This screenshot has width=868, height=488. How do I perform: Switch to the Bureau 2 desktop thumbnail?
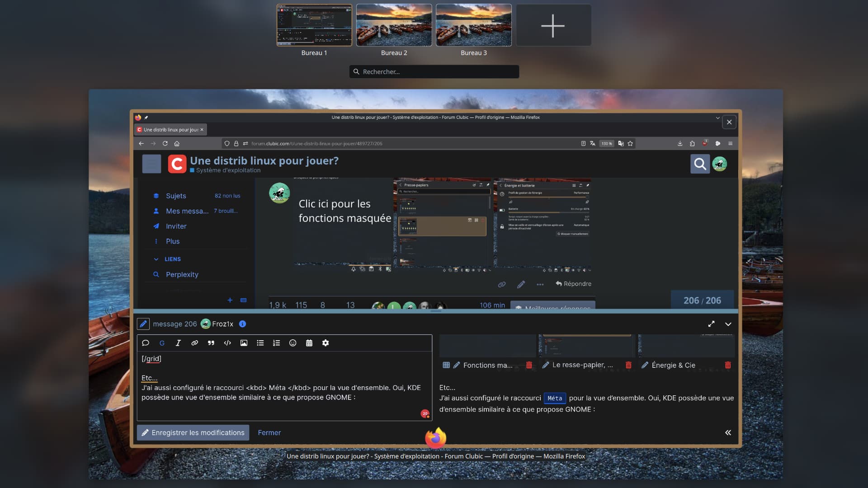click(394, 25)
